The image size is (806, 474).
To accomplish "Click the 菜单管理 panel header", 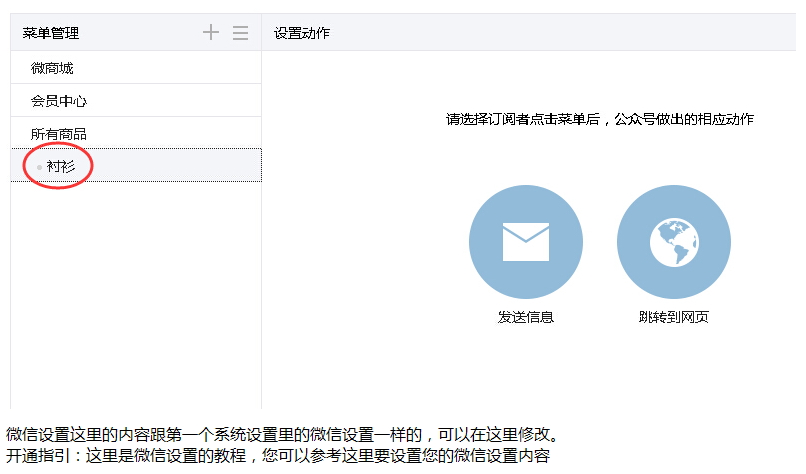I will click(x=51, y=33).
